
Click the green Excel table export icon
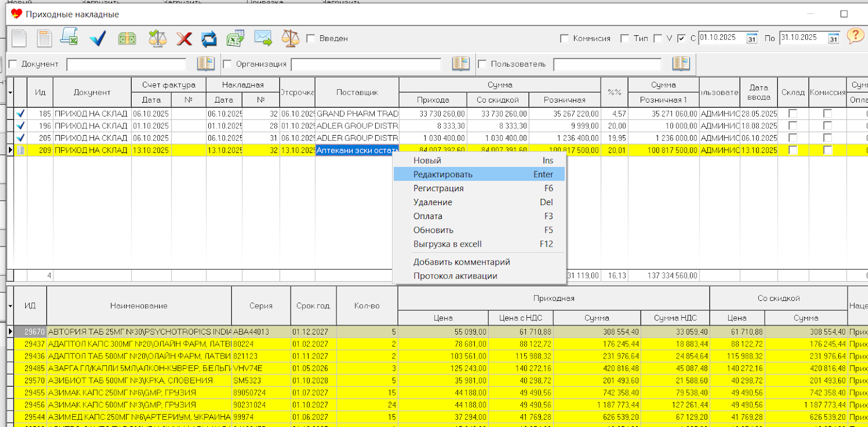(x=235, y=38)
